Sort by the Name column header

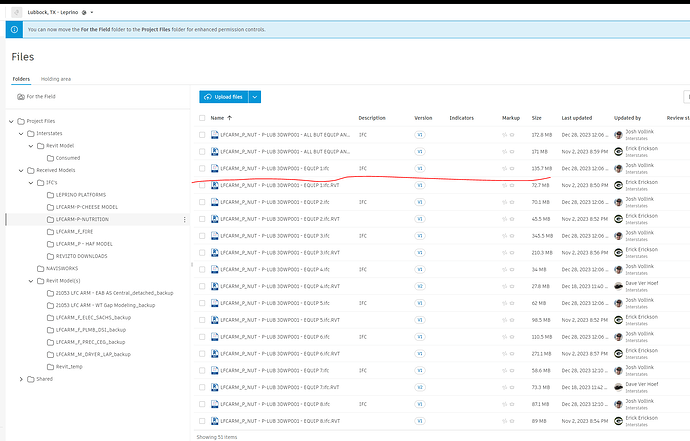click(217, 118)
